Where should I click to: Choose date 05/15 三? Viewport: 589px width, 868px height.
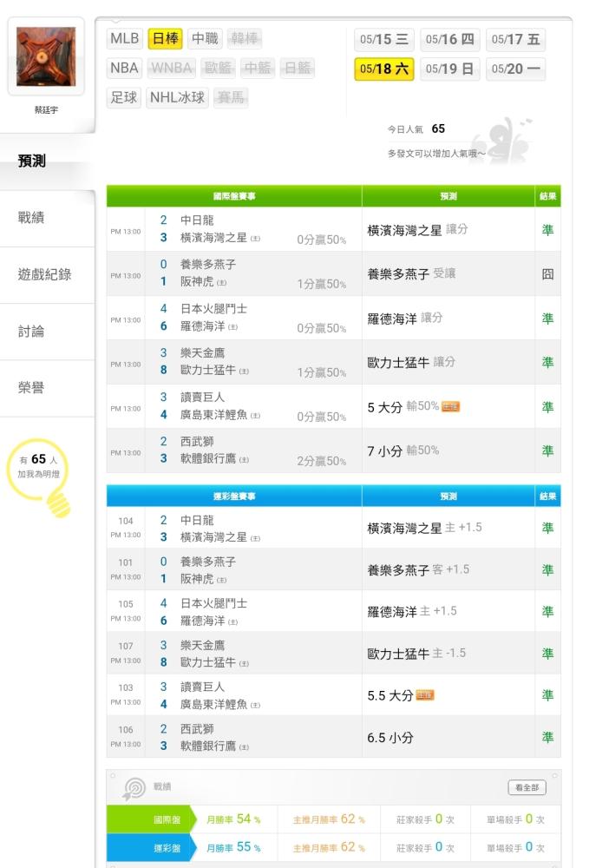click(x=383, y=39)
